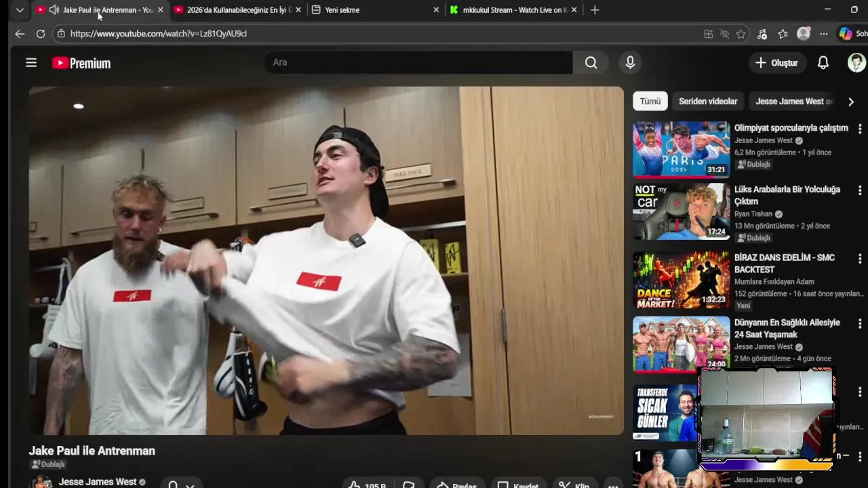Close the mkkukul Stream tab

(x=574, y=10)
